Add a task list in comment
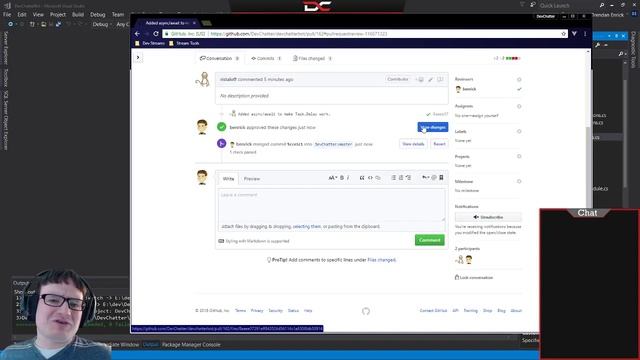 coord(409,178)
